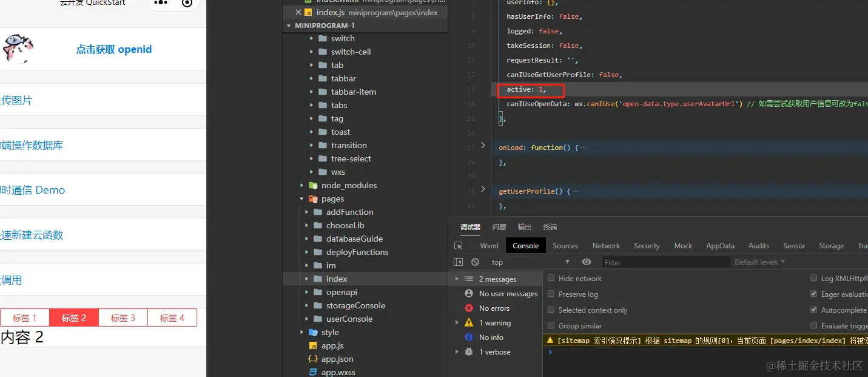Click 点击获取 openid link

tap(114, 50)
